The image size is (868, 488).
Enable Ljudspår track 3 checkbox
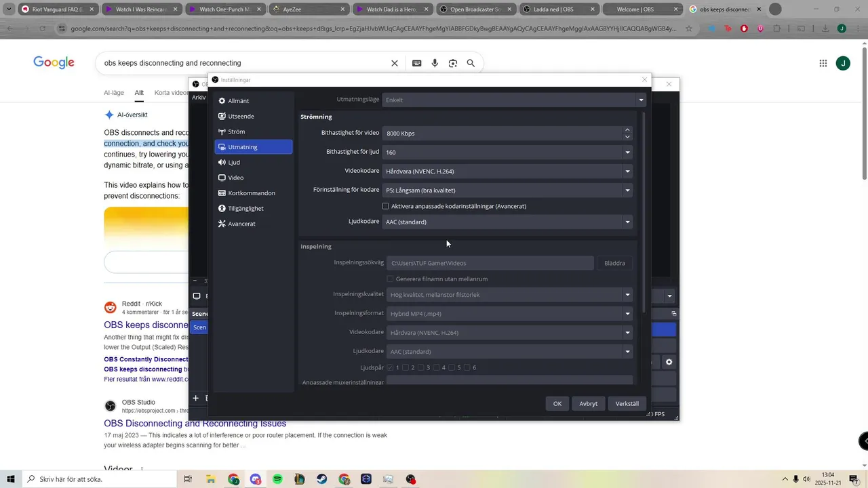click(420, 367)
